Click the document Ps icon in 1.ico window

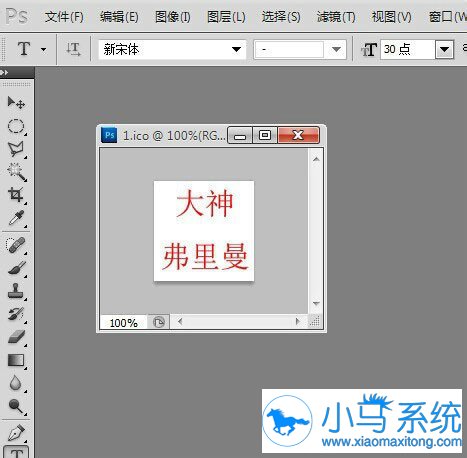pos(109,135)
